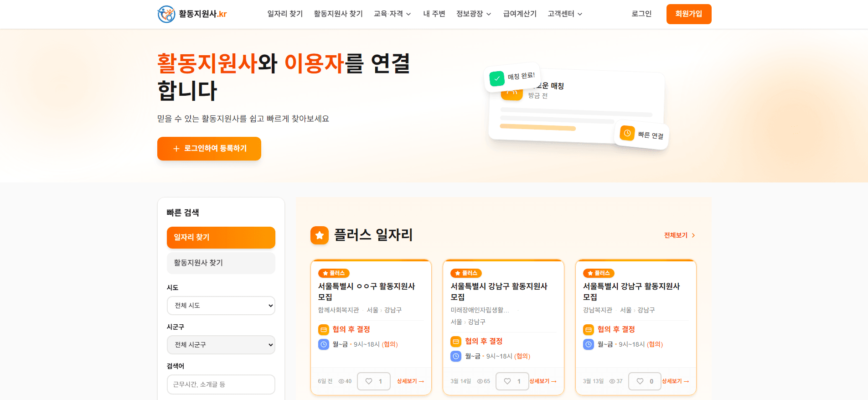The image size is (868, 400).
Task: Click the 3월 14일 date text
Action: coord(460,381)
